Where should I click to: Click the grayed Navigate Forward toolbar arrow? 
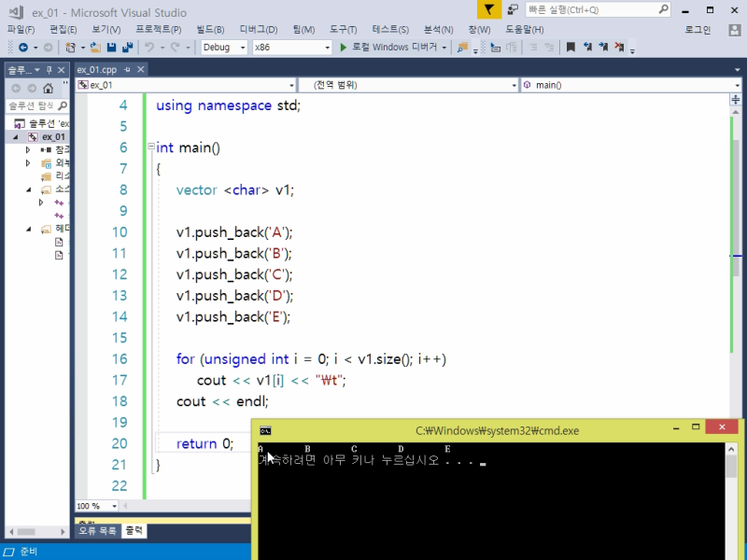point(49,48)
